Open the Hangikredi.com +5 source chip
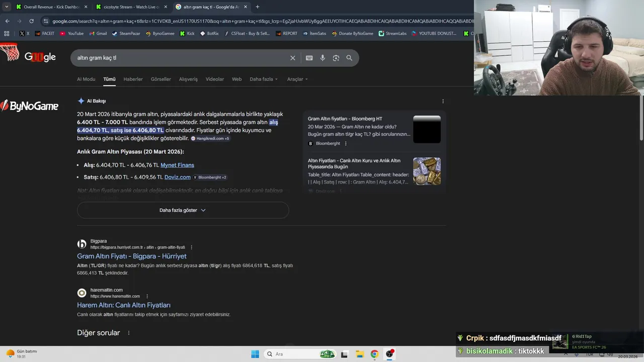 coord(210,138)
